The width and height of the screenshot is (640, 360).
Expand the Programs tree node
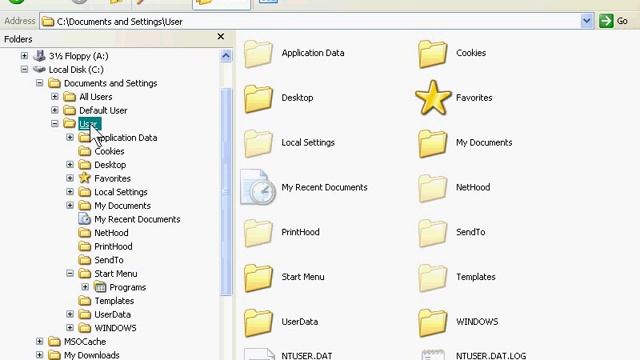coord(85,287)
